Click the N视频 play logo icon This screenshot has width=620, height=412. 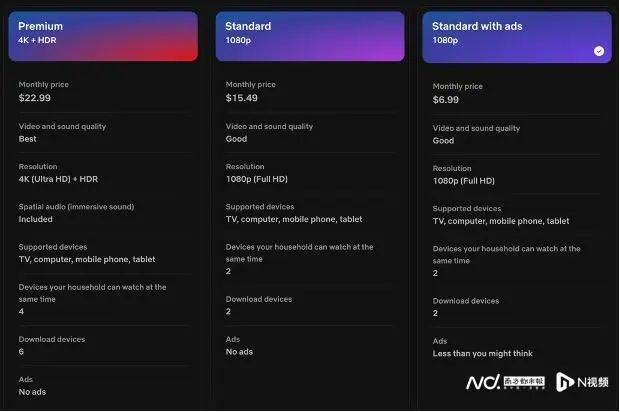click(564, 382)
